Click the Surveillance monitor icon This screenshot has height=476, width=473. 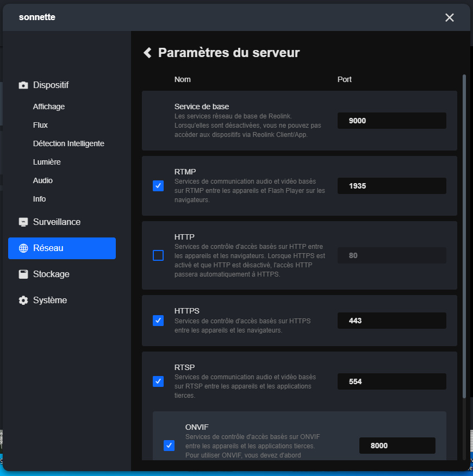(x=23, y=222)
